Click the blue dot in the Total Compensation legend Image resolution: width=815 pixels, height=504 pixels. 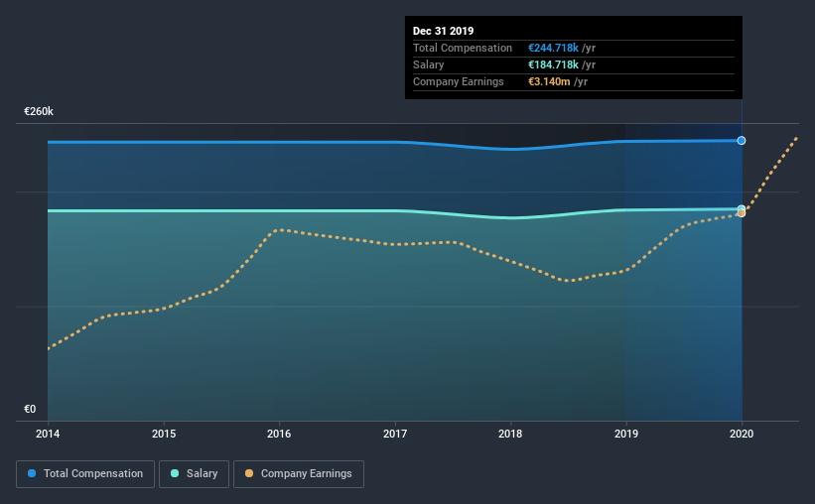pyautogui.click(x=32, y=473)
